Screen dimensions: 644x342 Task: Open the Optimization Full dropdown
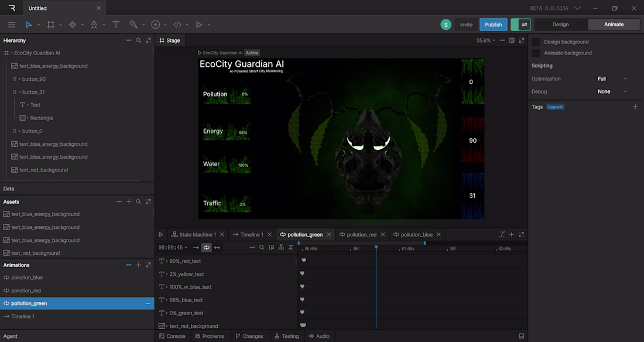[x=612, y=78]
